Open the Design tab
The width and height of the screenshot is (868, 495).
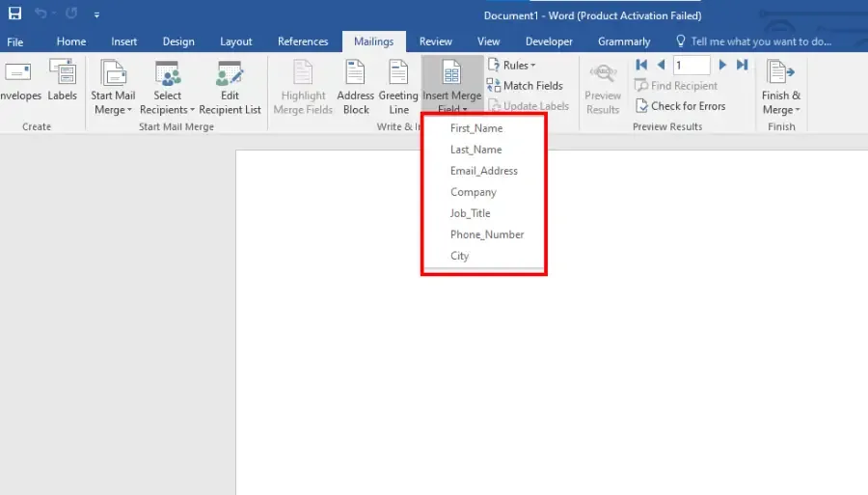click(x=178, y=41)
